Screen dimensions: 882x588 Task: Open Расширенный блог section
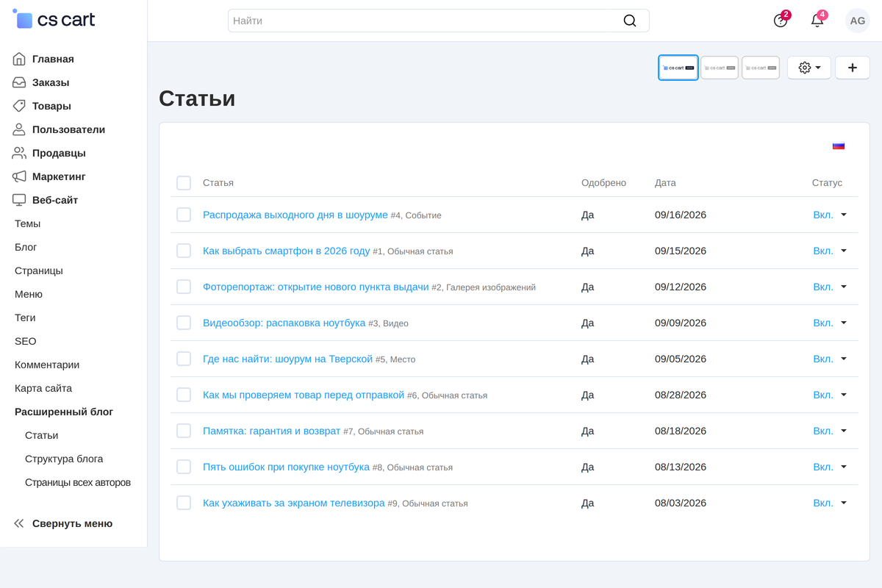pos(64,412)
